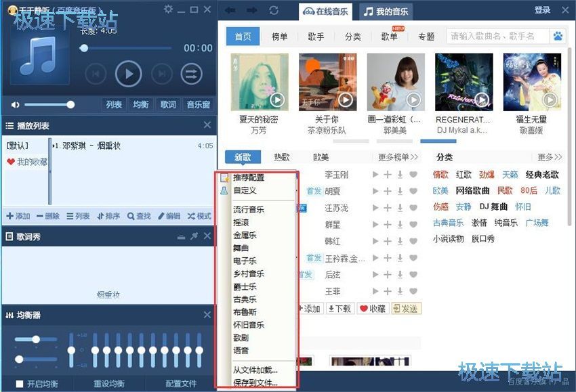
Task: Toggle the playback mode circle icon
Action: point(191,74)
